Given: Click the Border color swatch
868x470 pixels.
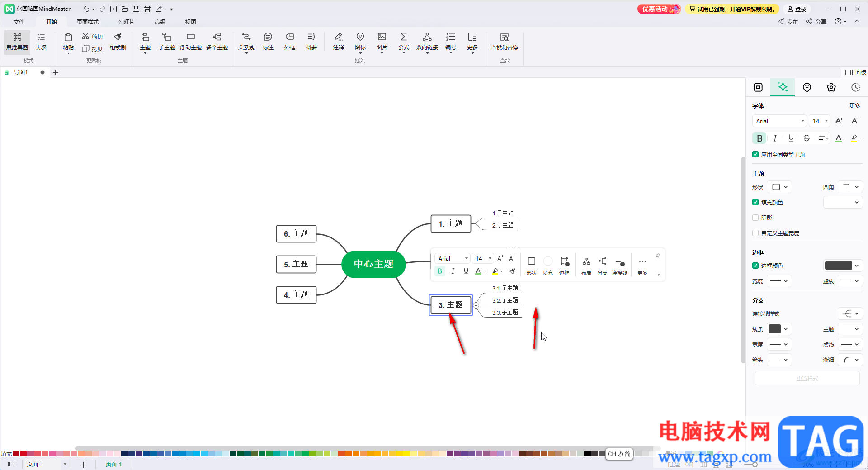Looking at the screenshot, I should [x=838, y=266].
